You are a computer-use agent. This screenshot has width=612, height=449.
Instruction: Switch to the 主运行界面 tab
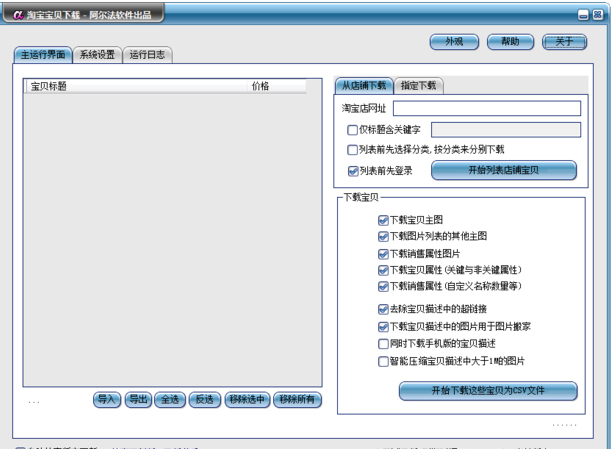pyautogui.click(x=43, y=55)
